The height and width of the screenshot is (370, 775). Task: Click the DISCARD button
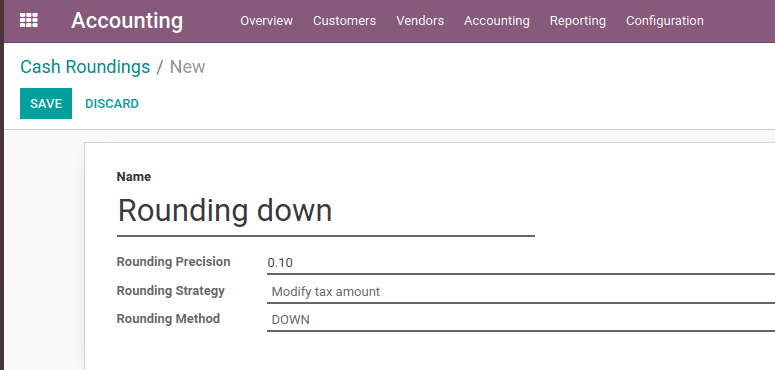tap(112, 104)
